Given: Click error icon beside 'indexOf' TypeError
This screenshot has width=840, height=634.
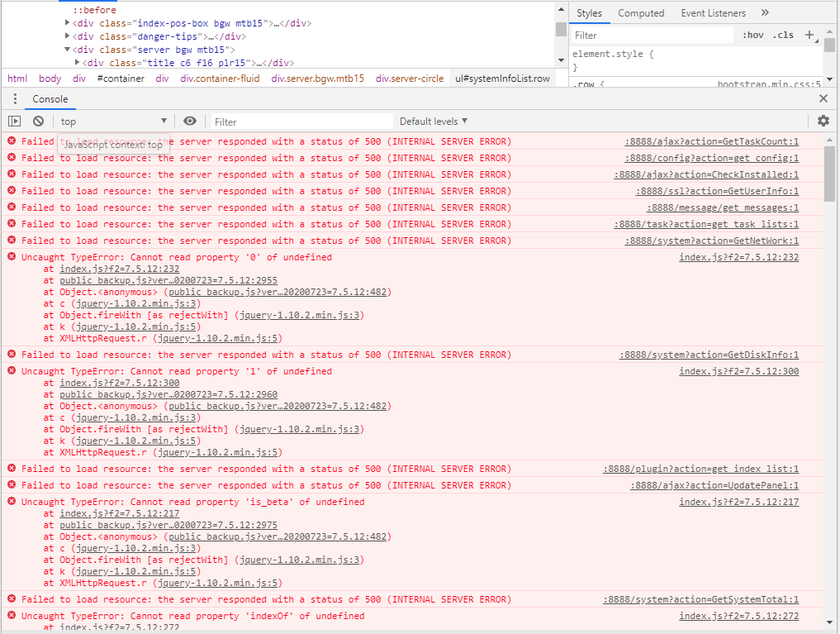Looking at the screenshot, I should pyautogui.click(x=12, y=616).
